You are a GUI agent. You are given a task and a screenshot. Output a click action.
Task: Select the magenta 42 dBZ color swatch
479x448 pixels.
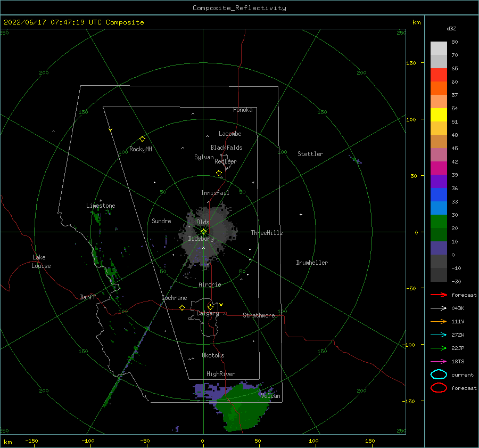(439, 168)
